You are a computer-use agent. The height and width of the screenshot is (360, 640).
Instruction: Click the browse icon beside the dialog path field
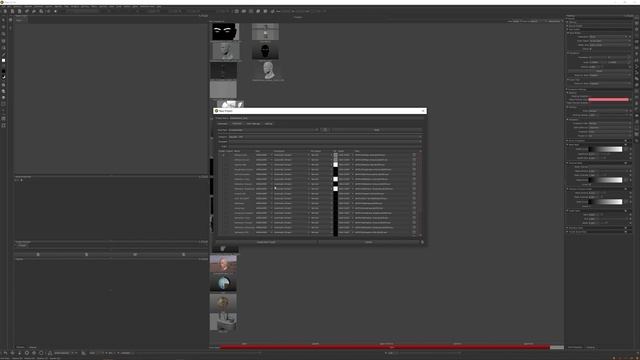(x=325, y=130)
